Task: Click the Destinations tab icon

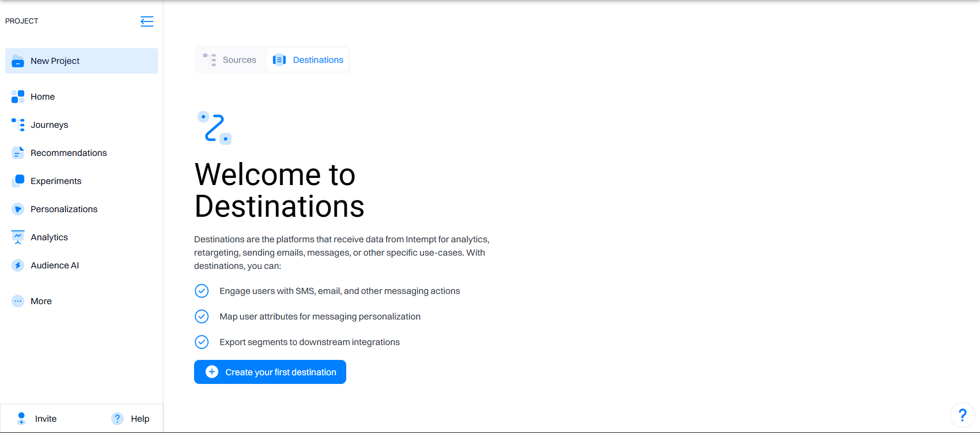Action: 279,60
